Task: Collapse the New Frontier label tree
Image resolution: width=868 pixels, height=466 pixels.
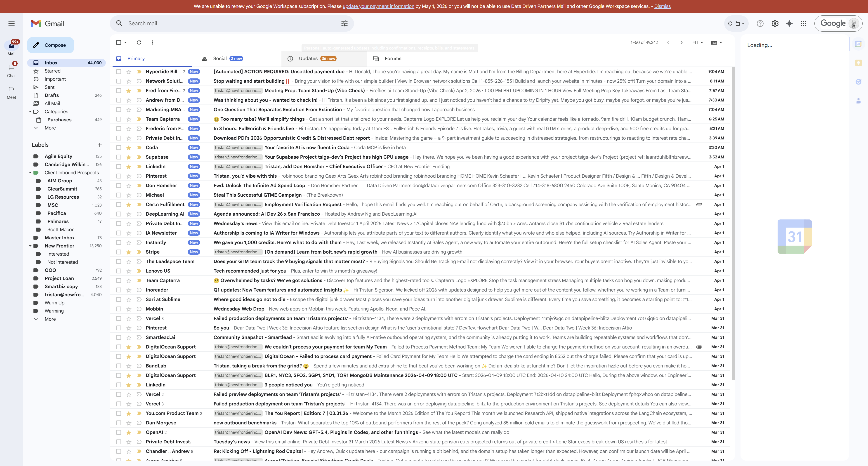Action: pyautogui.click(x=30, y=246)
